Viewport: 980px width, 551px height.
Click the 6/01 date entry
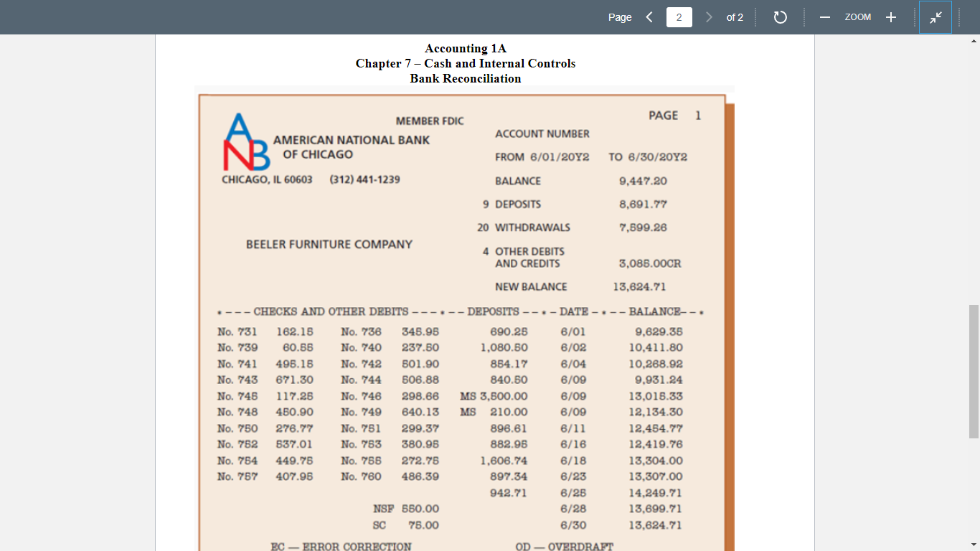coord(573,332)
